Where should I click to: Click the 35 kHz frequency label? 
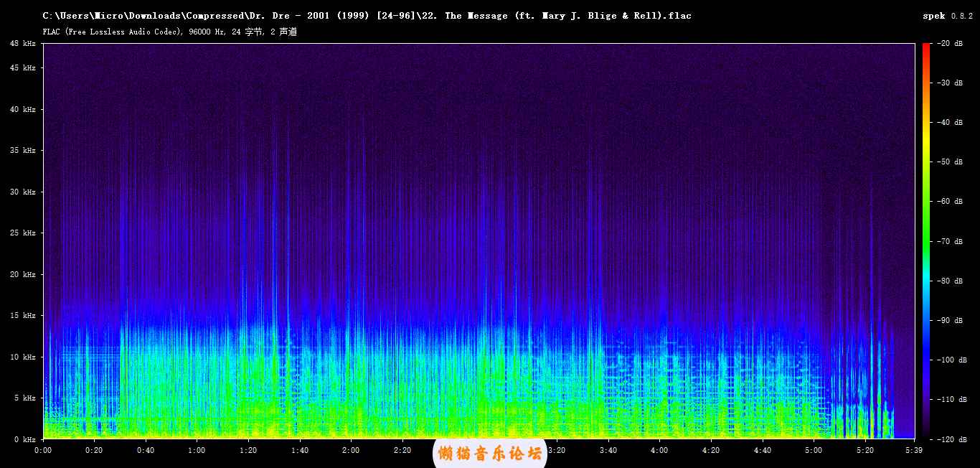(x=23, y=151)
